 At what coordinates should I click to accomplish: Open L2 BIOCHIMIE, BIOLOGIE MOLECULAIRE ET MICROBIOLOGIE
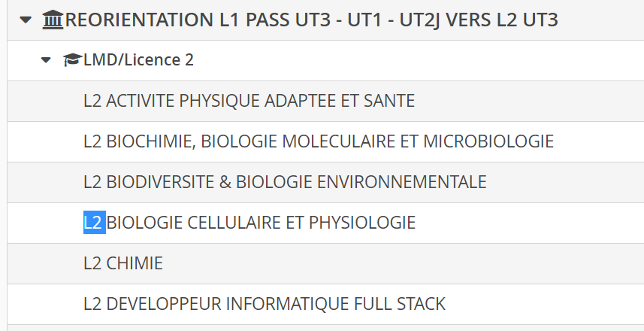click(319, 141)
